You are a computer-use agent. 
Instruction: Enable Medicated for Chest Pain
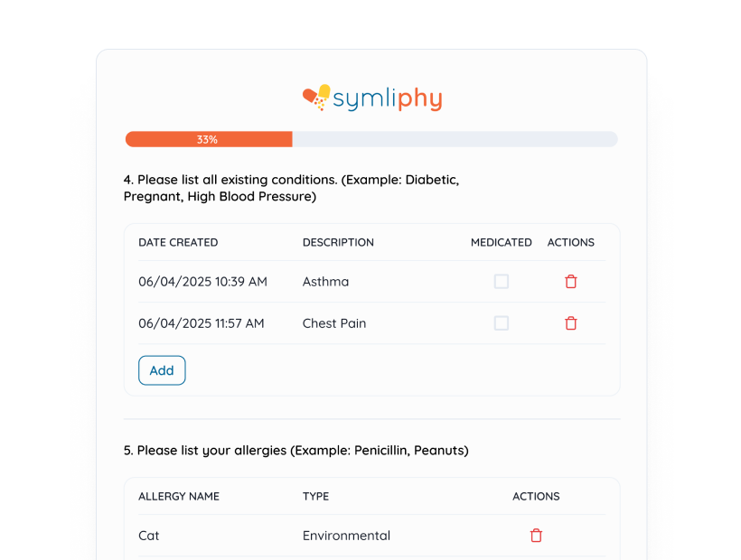point(502,322)
